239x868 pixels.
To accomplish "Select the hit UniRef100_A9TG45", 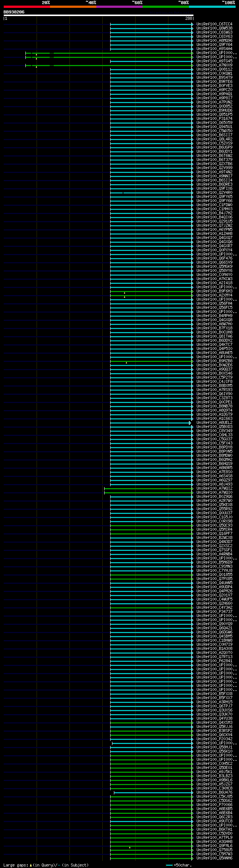I will [x=214, y=61].
